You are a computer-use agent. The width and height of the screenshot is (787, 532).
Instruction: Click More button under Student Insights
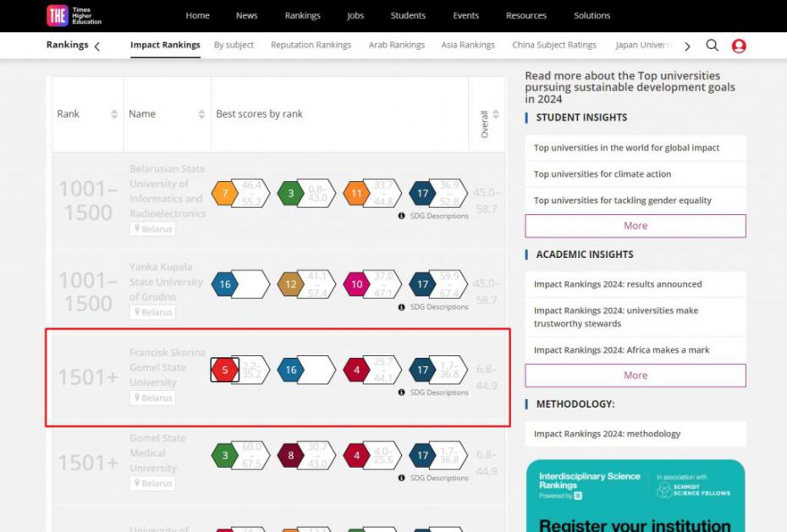click(636, 226)
